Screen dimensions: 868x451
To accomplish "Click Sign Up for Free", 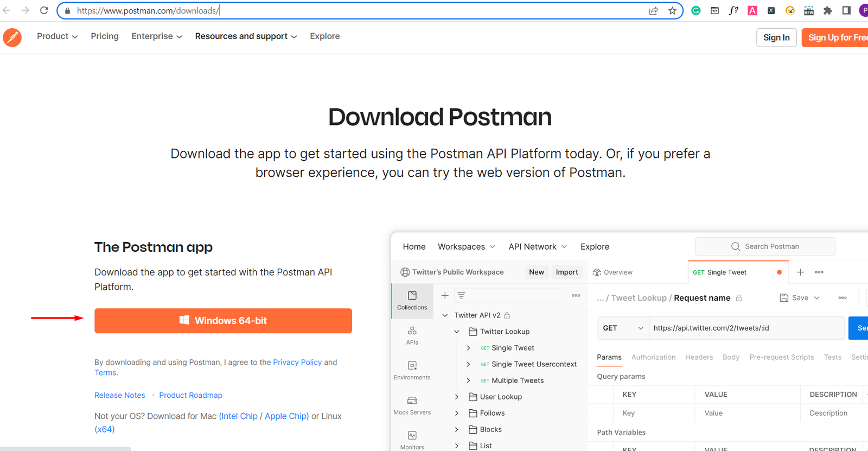I will (x=835, y=37).
